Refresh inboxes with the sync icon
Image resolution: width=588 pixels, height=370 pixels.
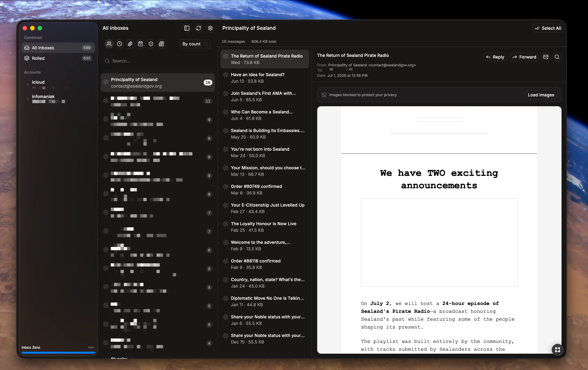[x=198, y=28]
